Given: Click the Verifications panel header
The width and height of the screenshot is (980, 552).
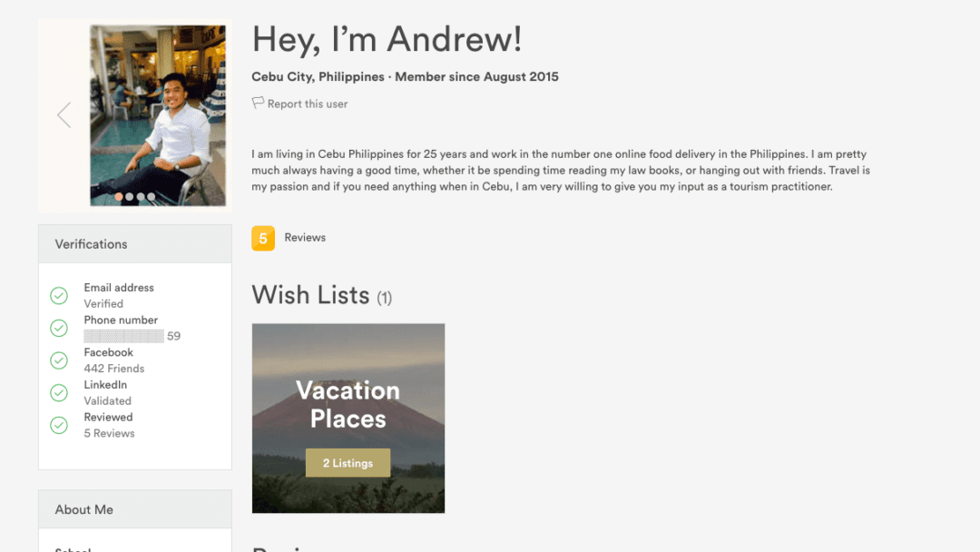Looking at the screenshot, I should (x=135, y=244).
